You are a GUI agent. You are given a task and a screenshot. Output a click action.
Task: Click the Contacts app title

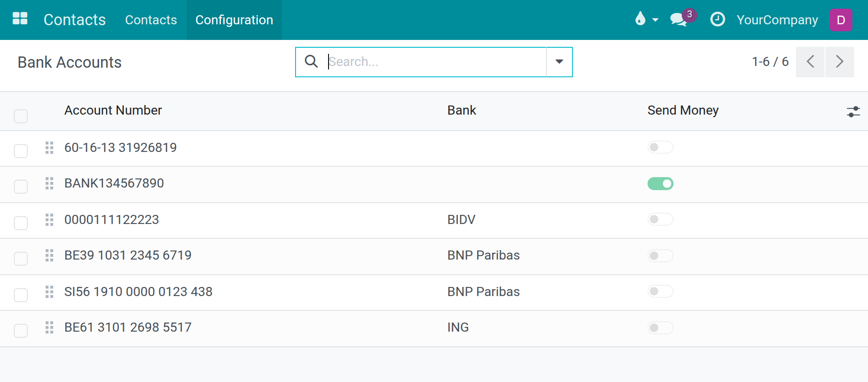click(x=75, y=20)
